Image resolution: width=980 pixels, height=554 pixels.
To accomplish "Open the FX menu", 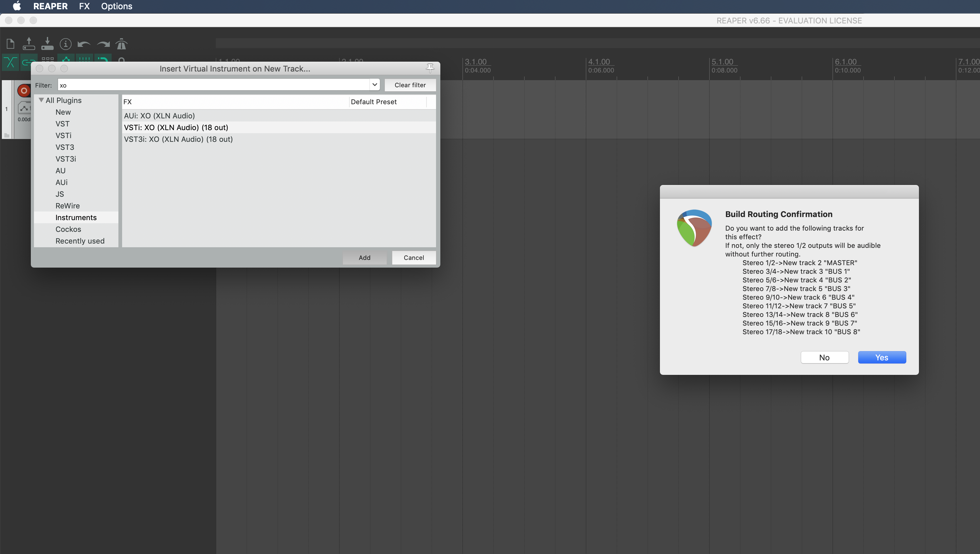I will coord(84,6).
